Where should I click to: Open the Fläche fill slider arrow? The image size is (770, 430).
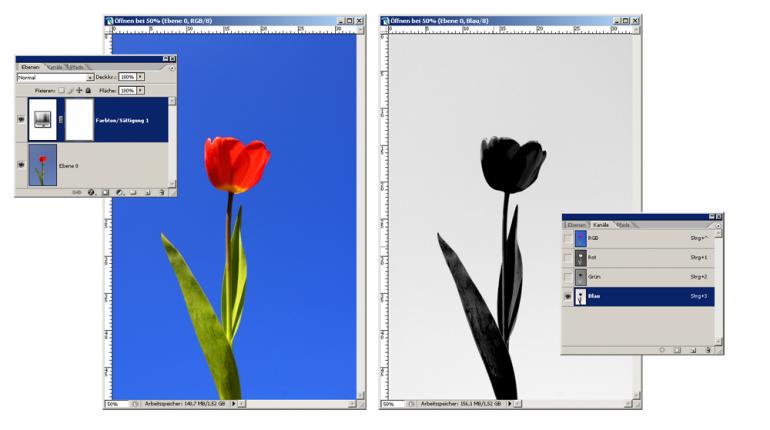click(140, 90)
